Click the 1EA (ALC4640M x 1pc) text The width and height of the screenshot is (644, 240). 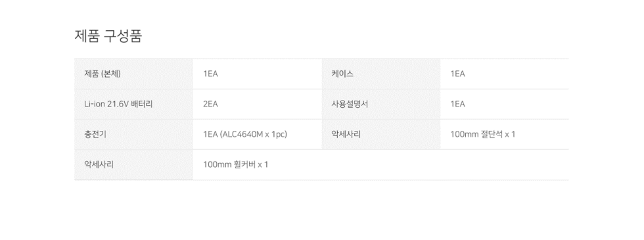tap(245, 134)
